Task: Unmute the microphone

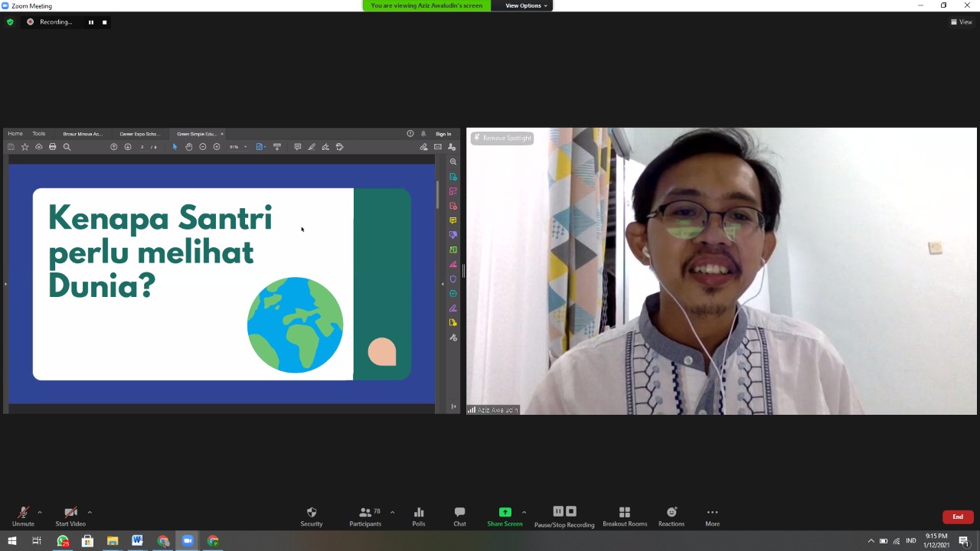Action: (23, 517)
